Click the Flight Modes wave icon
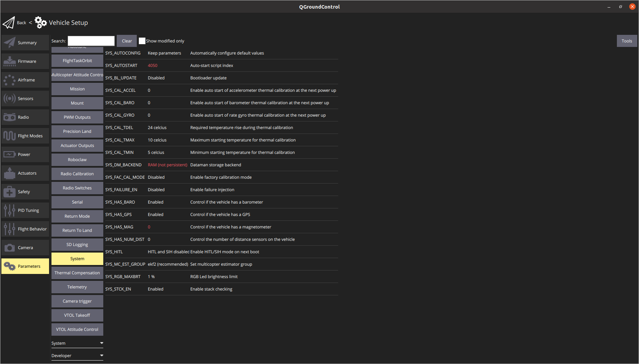 (9, 136)
